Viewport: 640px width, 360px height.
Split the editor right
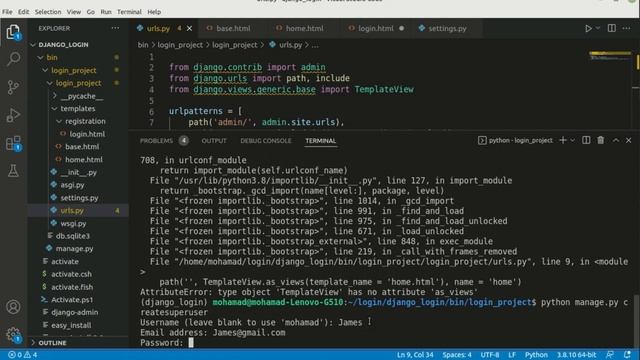tap(611, 28)
